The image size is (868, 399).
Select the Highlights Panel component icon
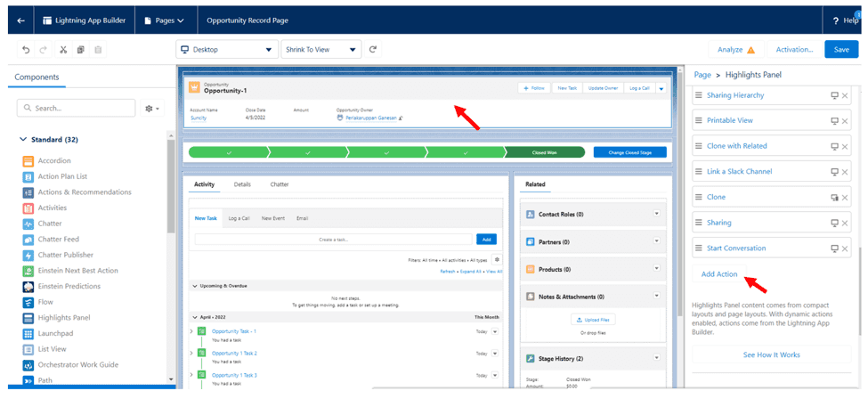coord(28,318)
